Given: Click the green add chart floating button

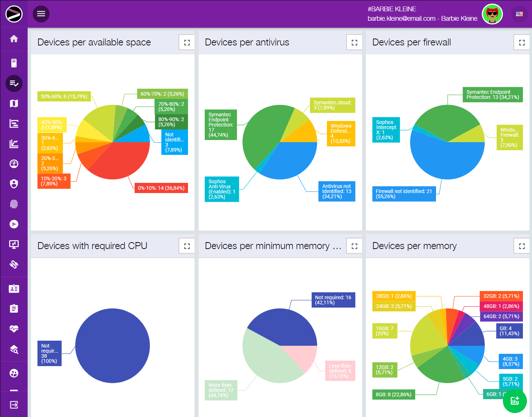Looking at the screenshot, I should [515, 401].
